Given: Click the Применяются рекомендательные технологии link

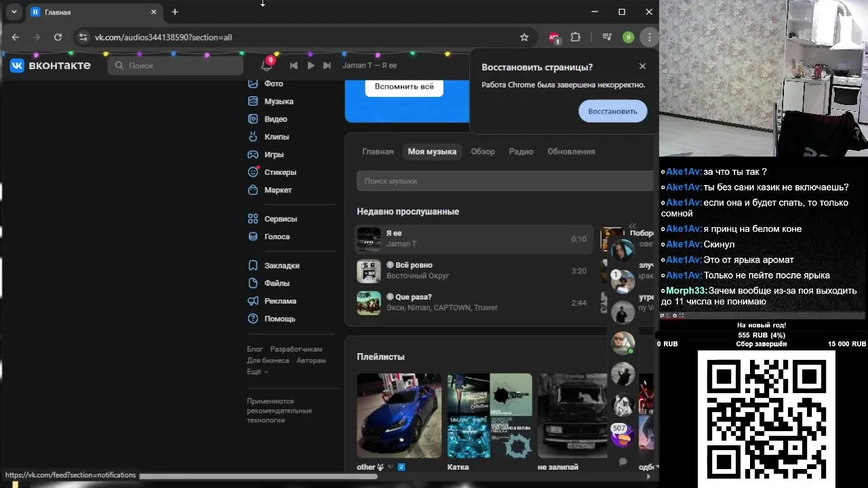Looking at the screenshot, I should pos(279,411).
